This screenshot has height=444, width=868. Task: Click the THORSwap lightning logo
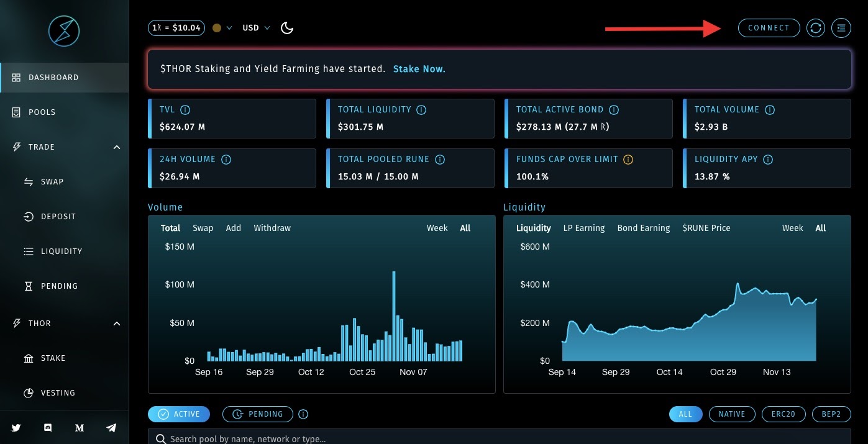[x=64, y=30]
